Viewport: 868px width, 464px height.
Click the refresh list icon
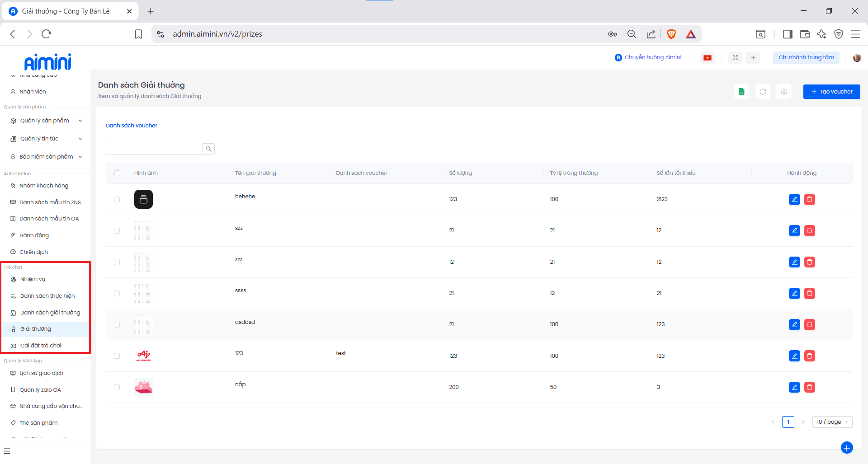[763, 92]
